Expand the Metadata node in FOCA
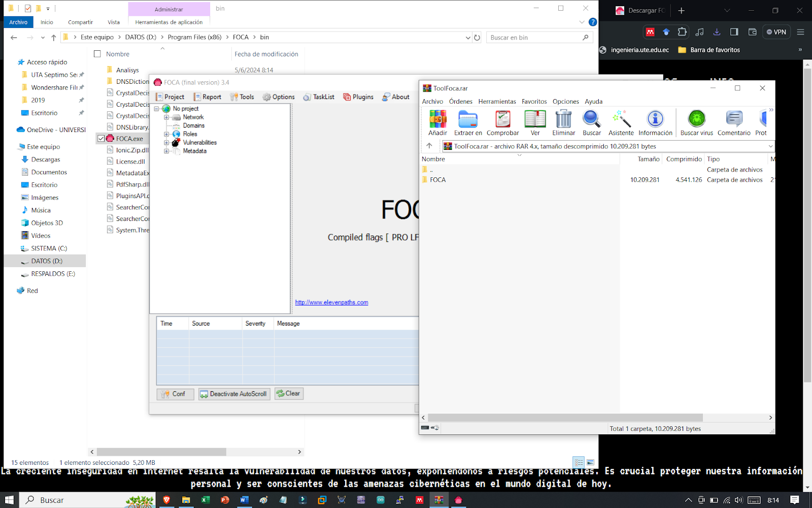The width and height of the screenshot is (812, 508). tap(166, 151)
